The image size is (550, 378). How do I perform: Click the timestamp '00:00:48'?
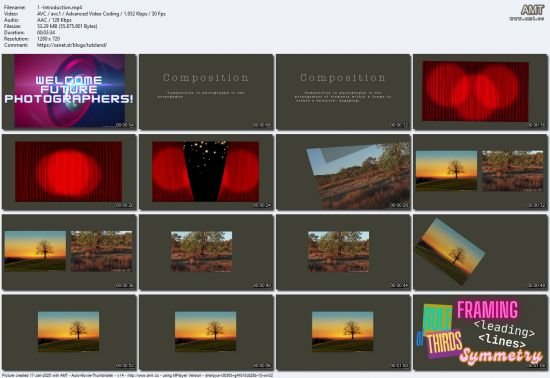[537, 286]
